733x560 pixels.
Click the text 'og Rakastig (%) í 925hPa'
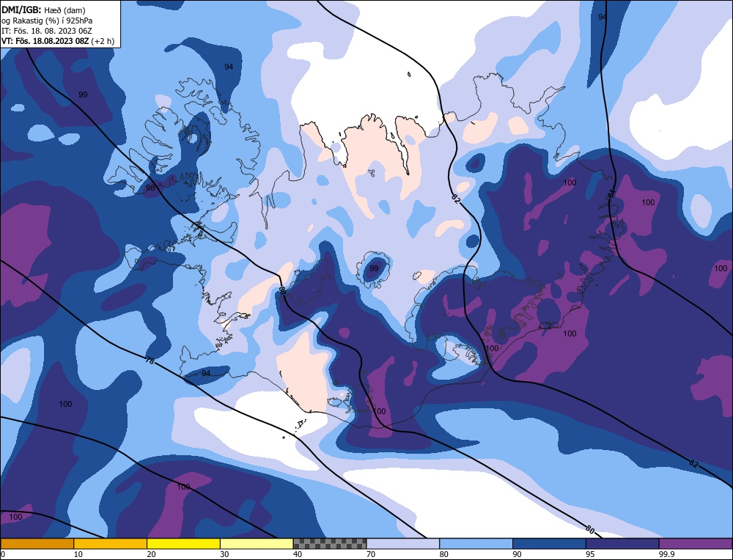47,21
